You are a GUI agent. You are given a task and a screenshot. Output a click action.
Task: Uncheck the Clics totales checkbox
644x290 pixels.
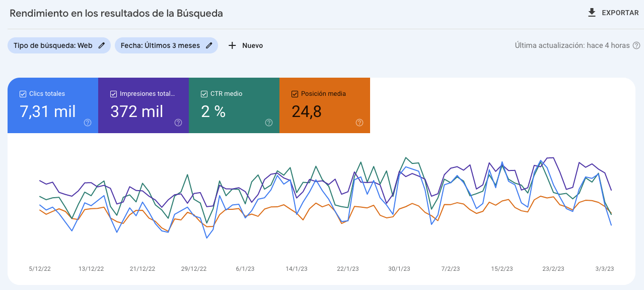point(23,94)
